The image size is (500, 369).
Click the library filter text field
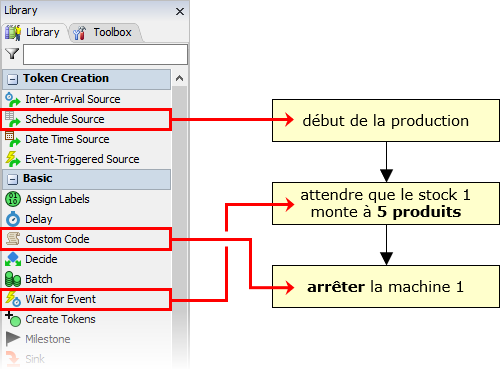(x=105, y=54)
